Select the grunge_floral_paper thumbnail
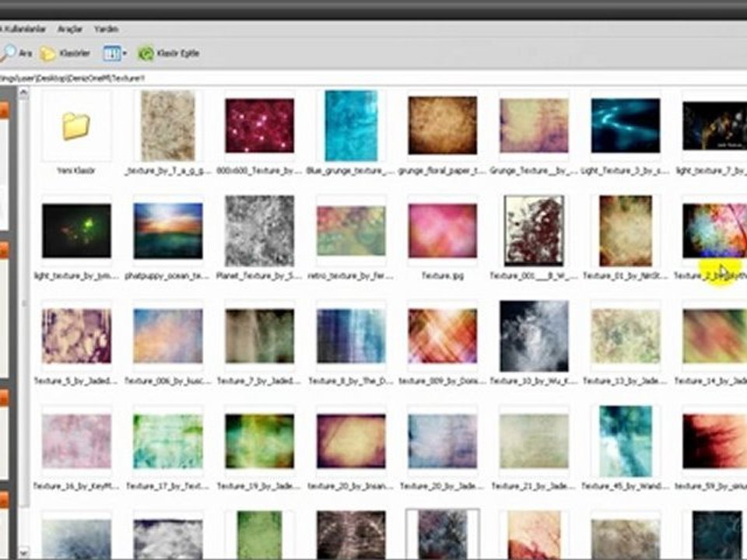747x560 pixels. (443, 126)
